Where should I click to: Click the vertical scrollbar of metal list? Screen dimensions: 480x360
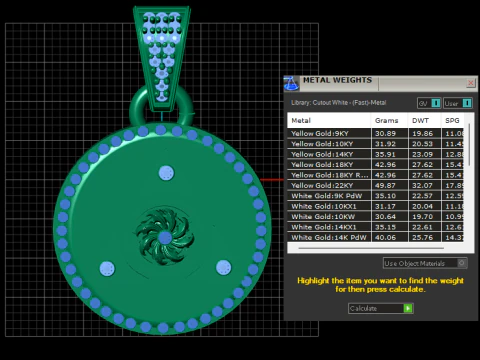point(469,145)
